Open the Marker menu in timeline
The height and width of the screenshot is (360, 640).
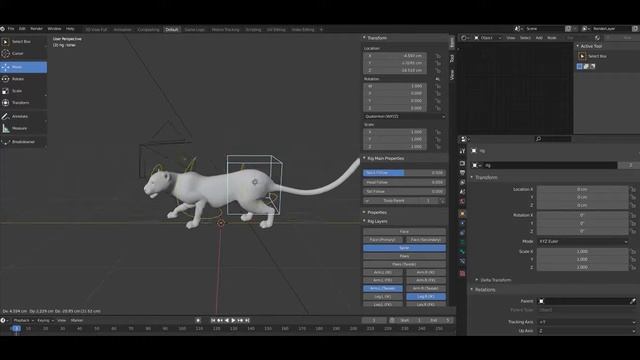77,320
